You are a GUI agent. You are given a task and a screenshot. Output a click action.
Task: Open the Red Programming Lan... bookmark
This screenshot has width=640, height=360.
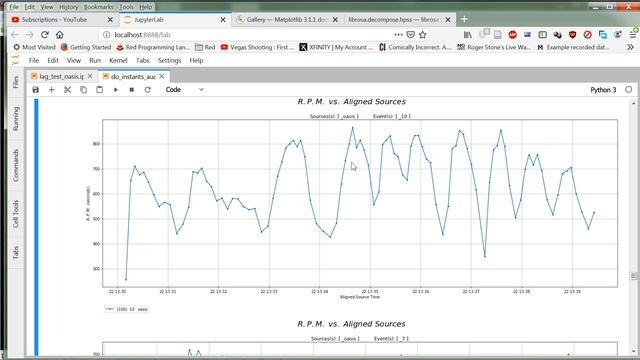click(x=153, y=47)
